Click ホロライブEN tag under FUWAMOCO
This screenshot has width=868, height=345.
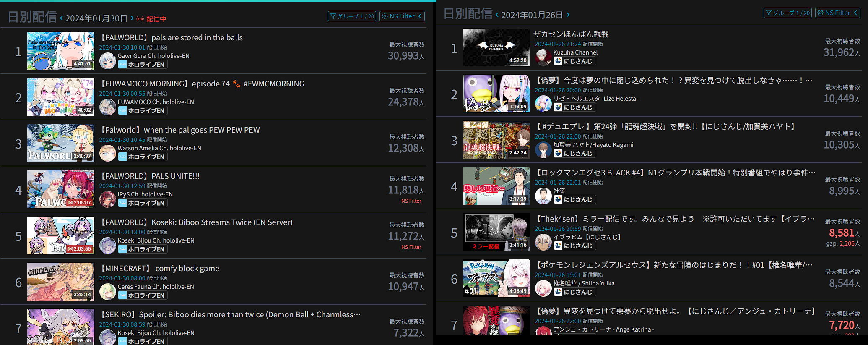pyautogui.click(x=143, y=111)
